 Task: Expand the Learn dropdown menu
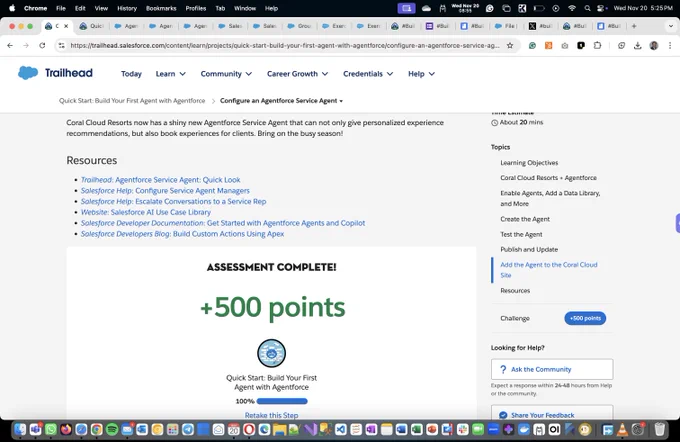coord(171,74)
